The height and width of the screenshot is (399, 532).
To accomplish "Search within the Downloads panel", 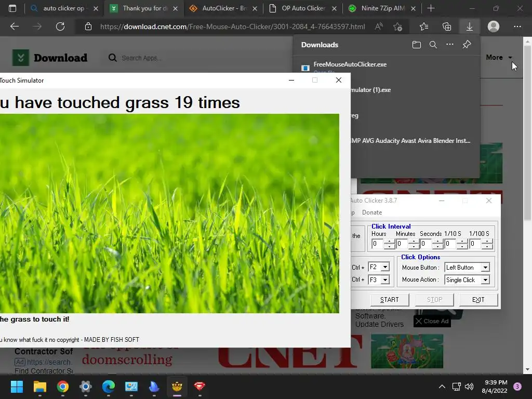I will pos(433,45).
